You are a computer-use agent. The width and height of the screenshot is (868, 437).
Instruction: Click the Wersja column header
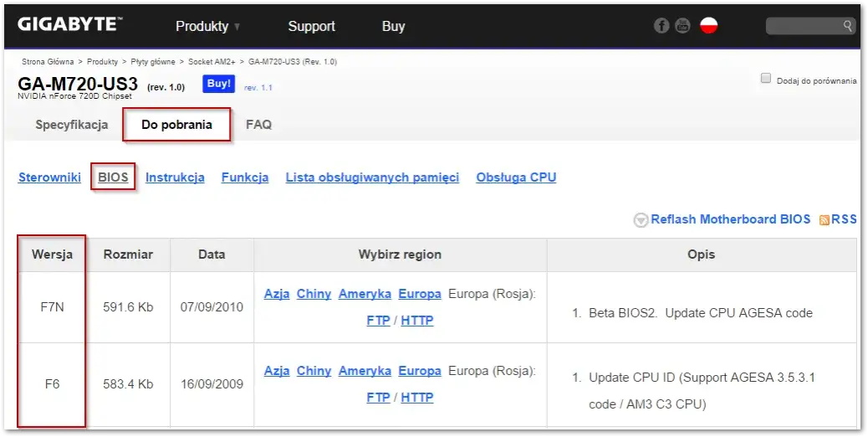pos(52,254)
